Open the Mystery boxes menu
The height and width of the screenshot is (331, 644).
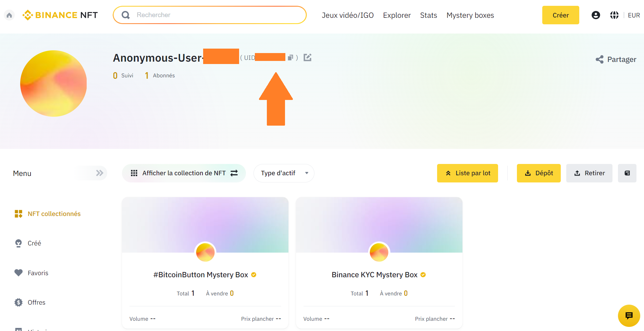pyautogui.click(x=470, y=15)
